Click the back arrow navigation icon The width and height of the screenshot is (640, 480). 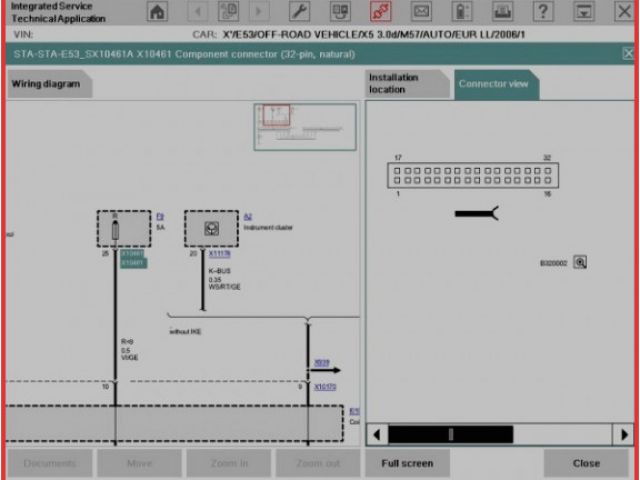(198, 12)
